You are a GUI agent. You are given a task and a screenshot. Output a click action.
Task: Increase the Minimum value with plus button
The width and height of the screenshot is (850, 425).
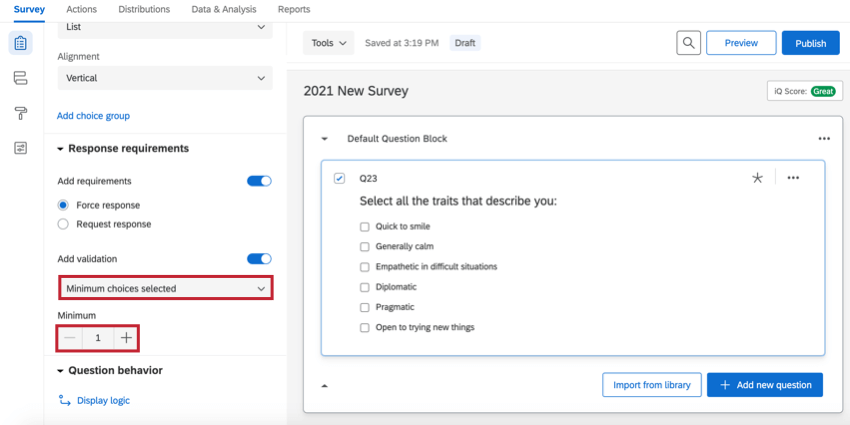pos(126,338)
